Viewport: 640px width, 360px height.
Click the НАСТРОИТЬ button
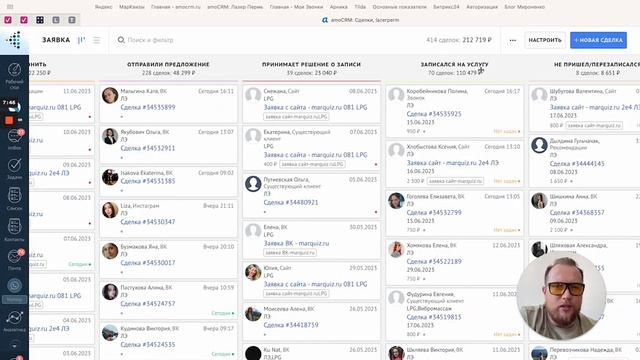click(545, 40)
